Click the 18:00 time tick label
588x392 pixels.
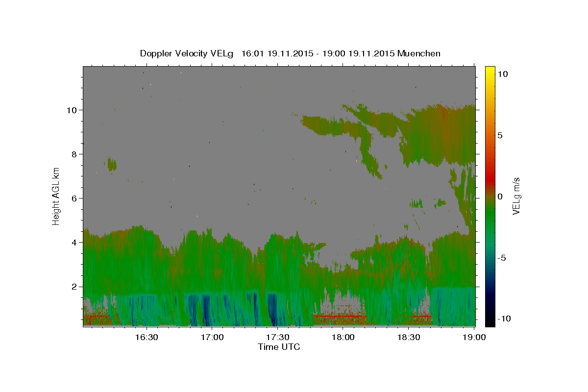(x=343, y=338)
